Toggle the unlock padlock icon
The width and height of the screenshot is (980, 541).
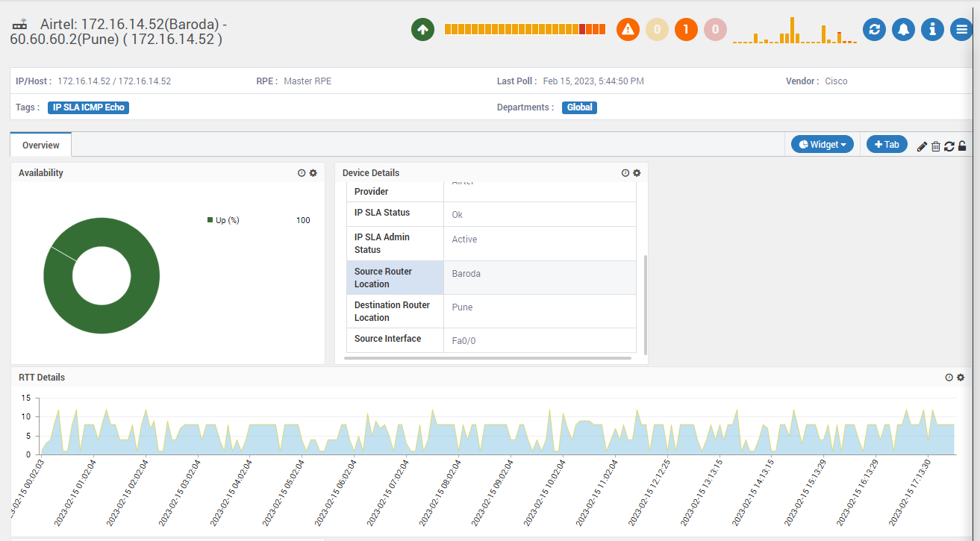(x=963, y=146)
